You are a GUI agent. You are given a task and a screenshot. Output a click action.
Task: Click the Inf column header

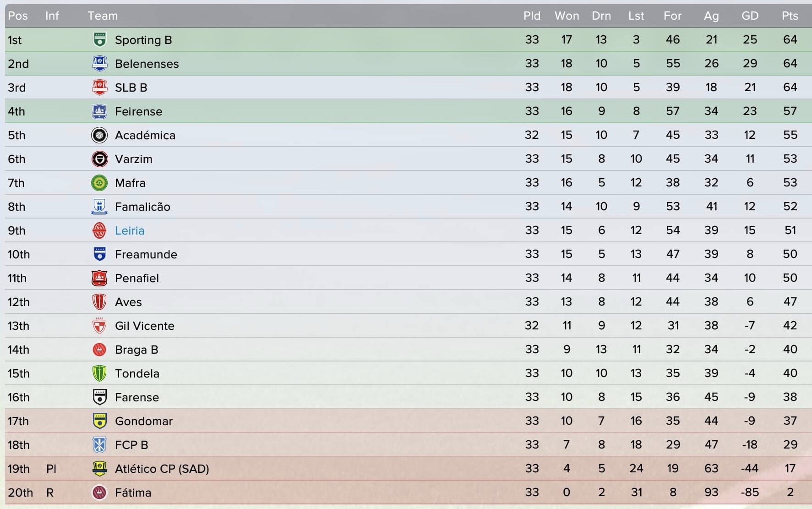tap(52, 16)
